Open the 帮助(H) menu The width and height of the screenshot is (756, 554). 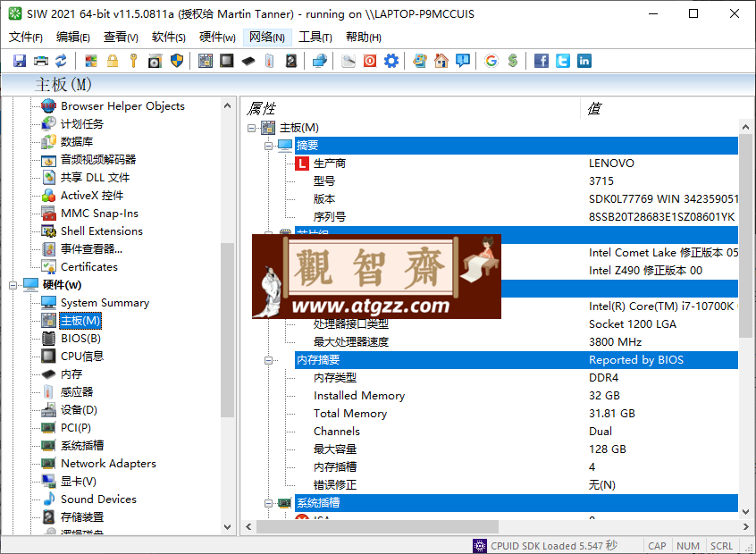[364, 38]
